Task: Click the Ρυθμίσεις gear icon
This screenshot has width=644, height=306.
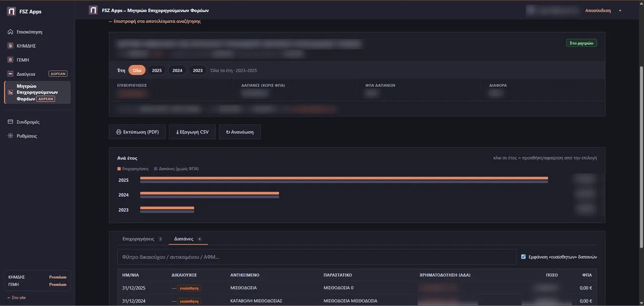Action: [10, 136]
